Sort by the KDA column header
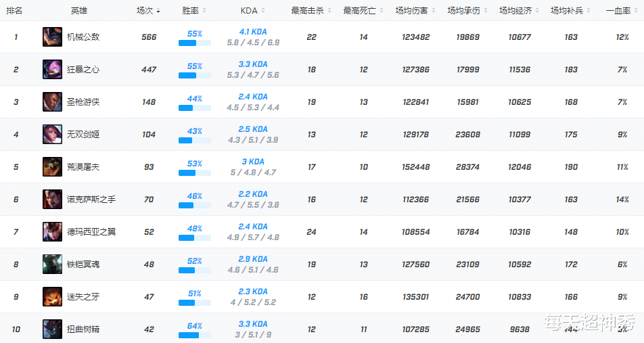644x343 pixels. 252,11
